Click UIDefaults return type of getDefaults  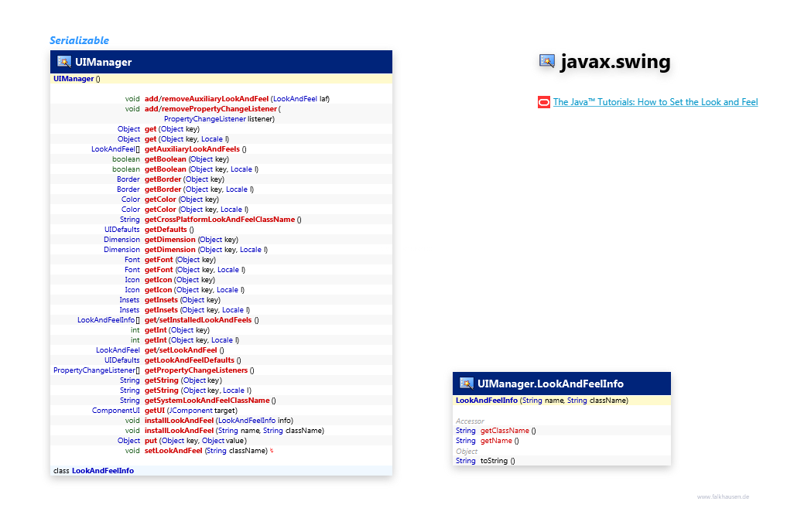(122, 230)
